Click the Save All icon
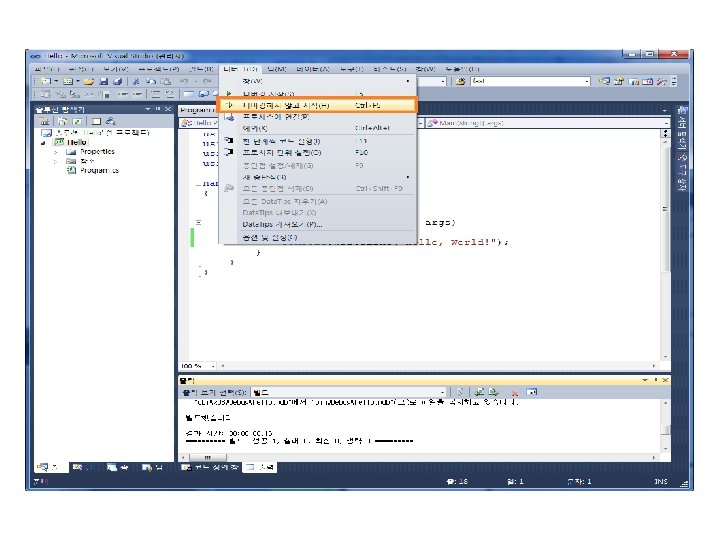Screen dimensions: 720x540 (118, 81)
